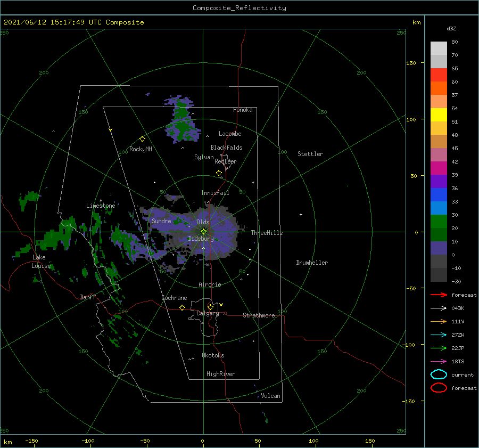
Task: Click the dBZ legend heading
Action: 451,28
